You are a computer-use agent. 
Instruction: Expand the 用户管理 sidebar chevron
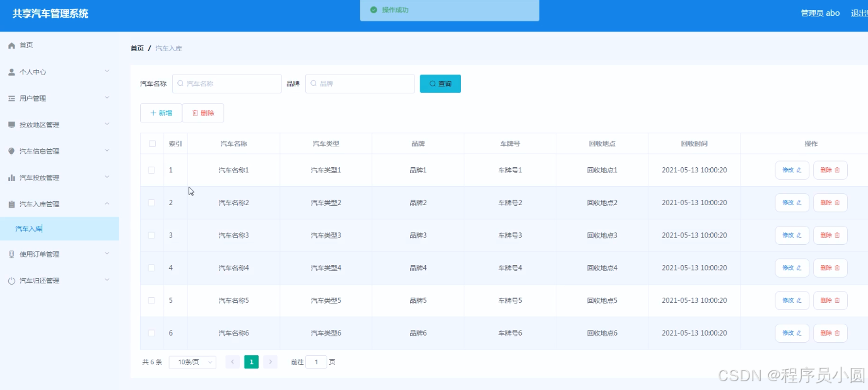107,98
